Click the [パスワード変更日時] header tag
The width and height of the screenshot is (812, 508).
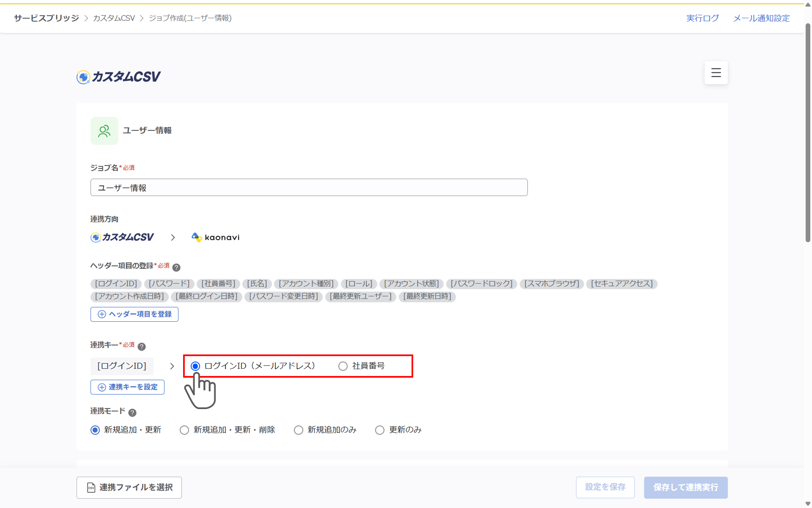click(284, 296)
